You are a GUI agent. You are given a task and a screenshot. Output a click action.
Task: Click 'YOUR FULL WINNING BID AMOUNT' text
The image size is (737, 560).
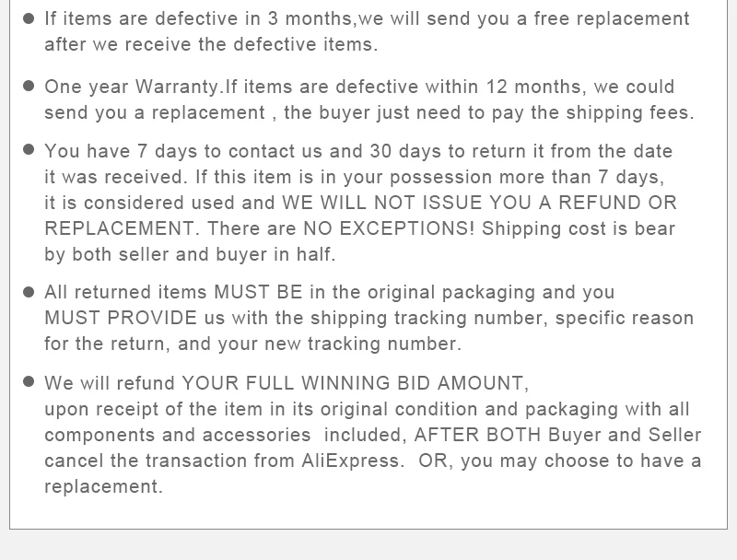(355, 383)
